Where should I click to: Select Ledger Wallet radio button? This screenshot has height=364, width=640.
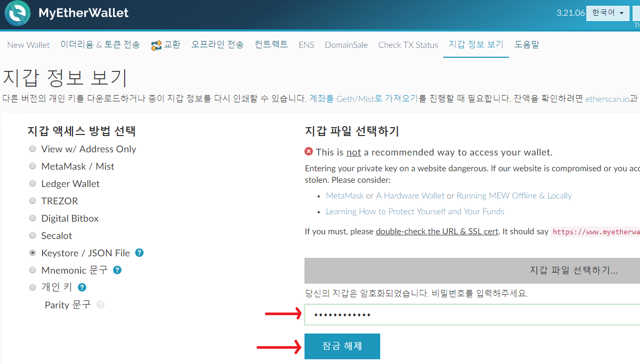point(33,184)
